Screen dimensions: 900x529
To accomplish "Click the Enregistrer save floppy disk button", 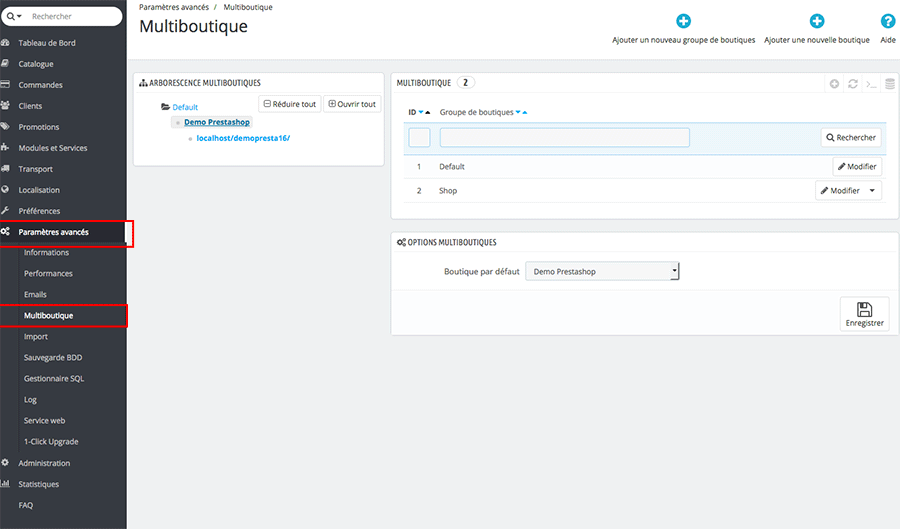I will tap(864, 313).
